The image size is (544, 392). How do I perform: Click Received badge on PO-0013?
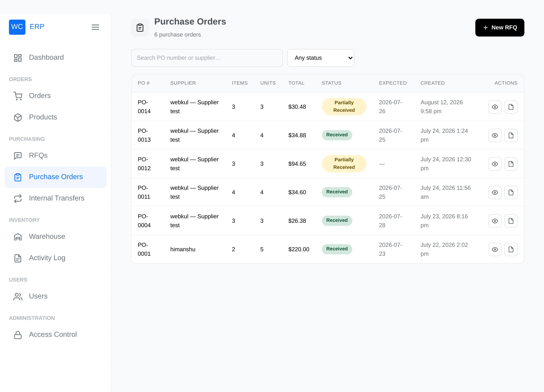click(337, 135)
